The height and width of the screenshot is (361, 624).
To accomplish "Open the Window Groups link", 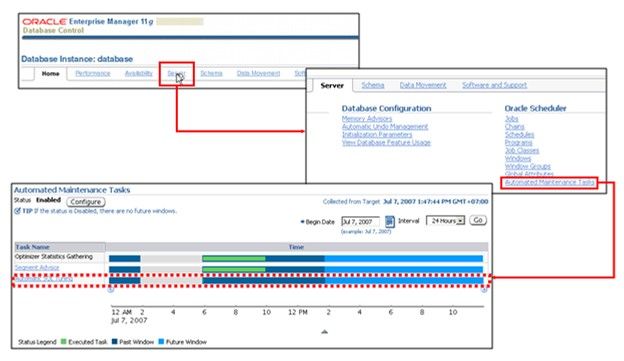I will coord(528,166).
